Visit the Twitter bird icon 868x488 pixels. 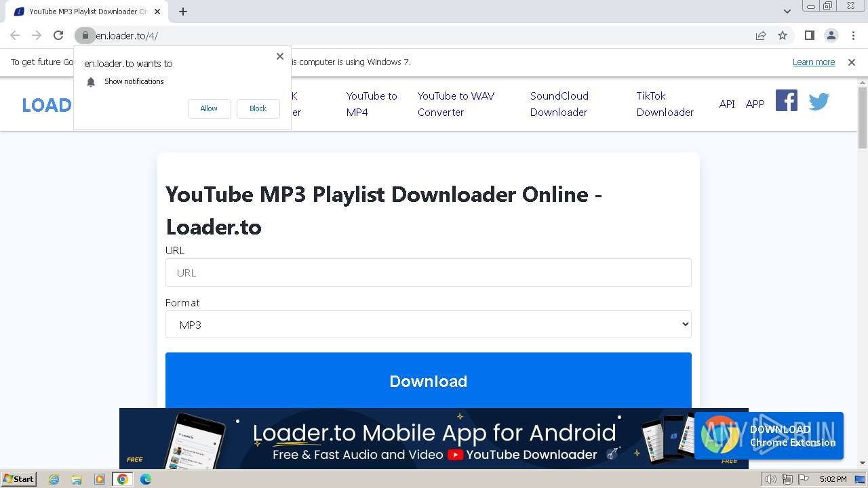(819, 102)
